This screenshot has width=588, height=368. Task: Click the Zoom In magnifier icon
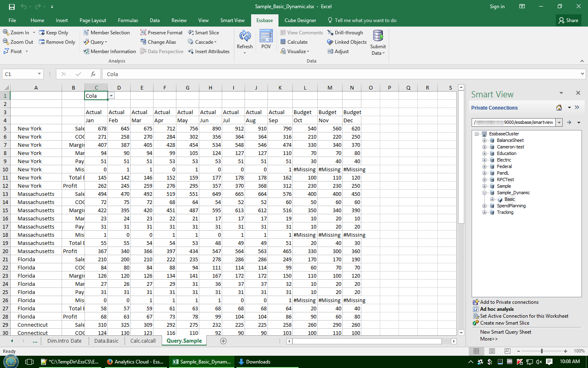[x=6, y=33]
